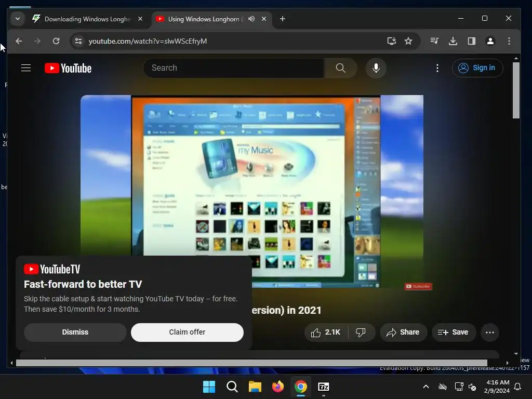532x399 pixels.
Task: Save video to a playlist
Action: [x=453, y=332]
